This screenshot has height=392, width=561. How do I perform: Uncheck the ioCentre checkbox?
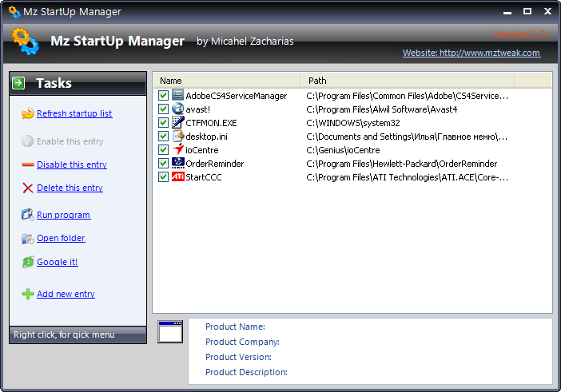163,150
